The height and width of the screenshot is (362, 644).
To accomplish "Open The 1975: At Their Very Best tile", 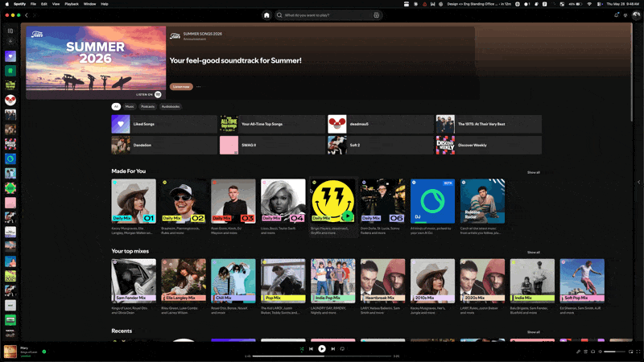I will coord(489,124).
